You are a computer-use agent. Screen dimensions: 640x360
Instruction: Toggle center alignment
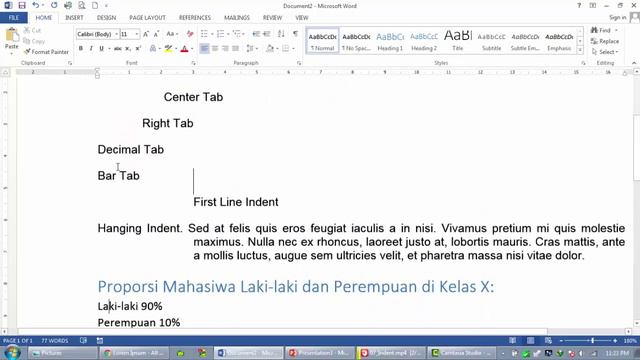click(x=215, y=49)
